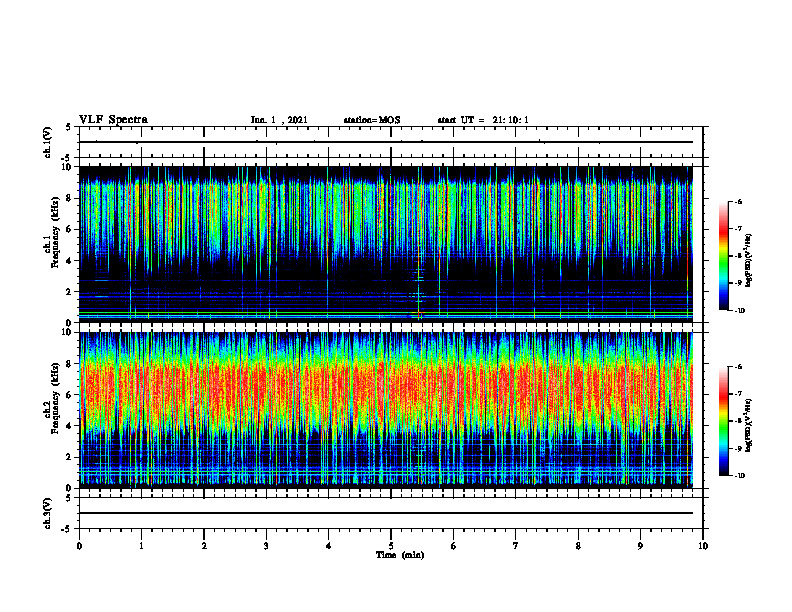
Task: Click the "-6" label on ch.1 color bar
Action: pos(738,201)
